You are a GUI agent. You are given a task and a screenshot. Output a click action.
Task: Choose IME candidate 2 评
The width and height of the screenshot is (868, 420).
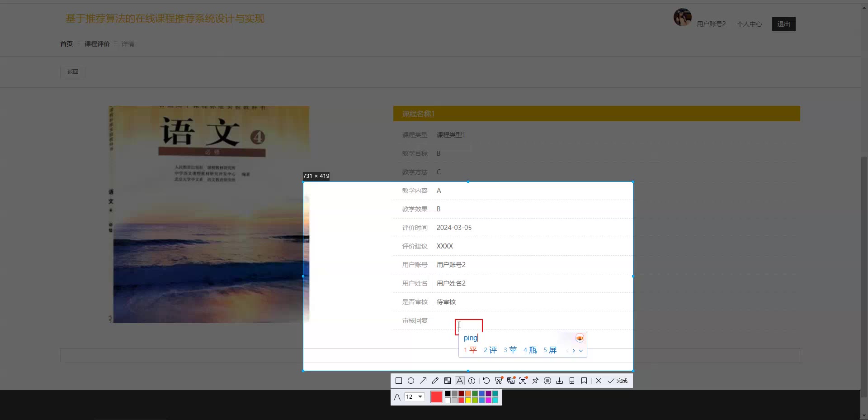[490, 350]
